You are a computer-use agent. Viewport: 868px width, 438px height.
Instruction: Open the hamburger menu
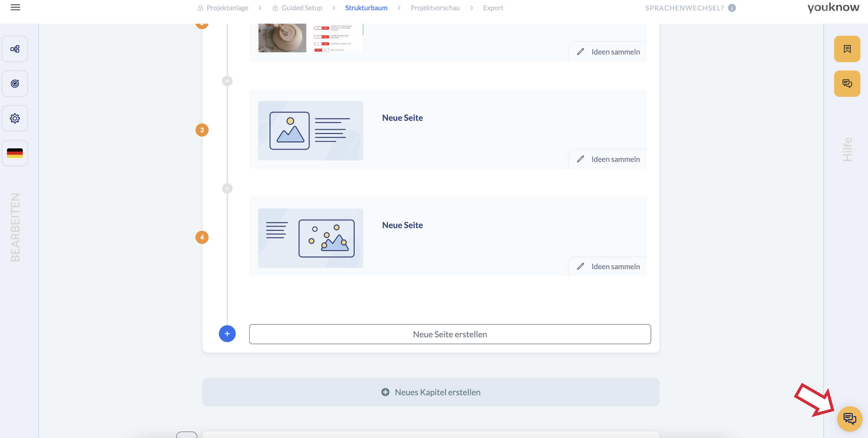coord(15,7)
